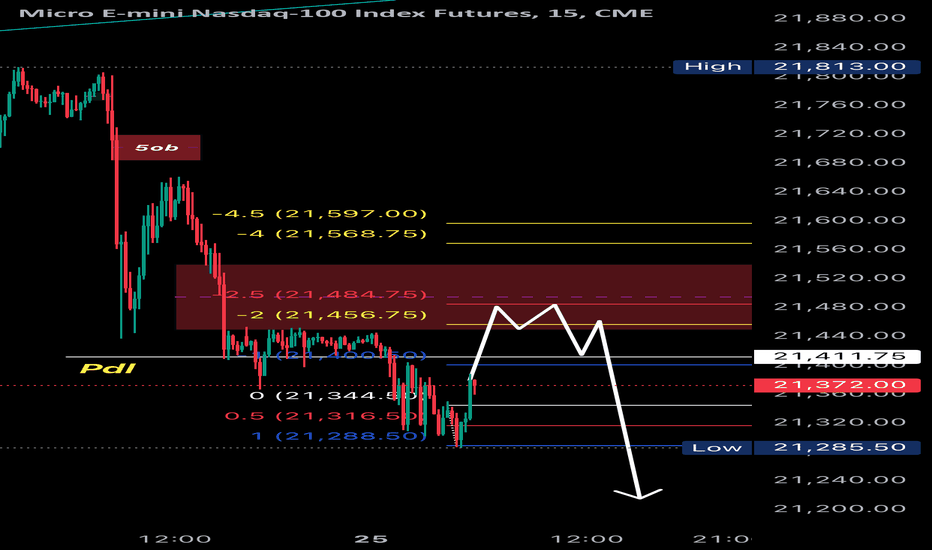Click the 21,880.00 price axis label
The width and height of the screenshot is (932, 550).
pos(840,18)
